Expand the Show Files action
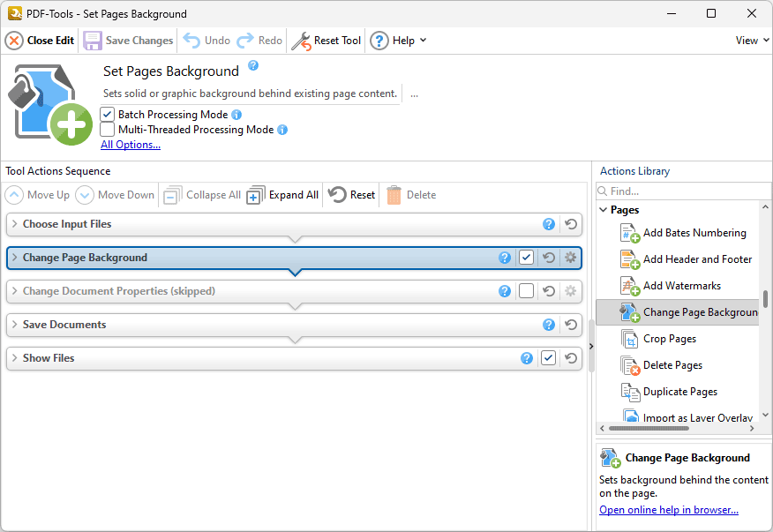The height and width of the screenshot is (532, 773). (x=15, y=358)
